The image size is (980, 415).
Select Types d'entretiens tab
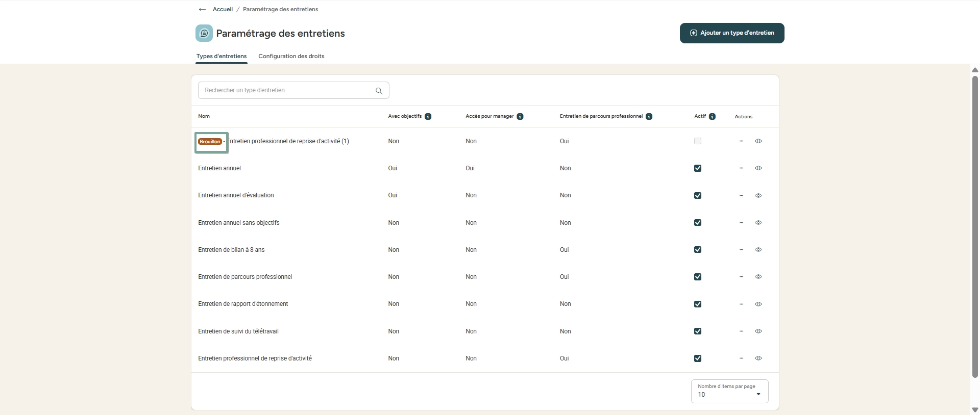222,56
